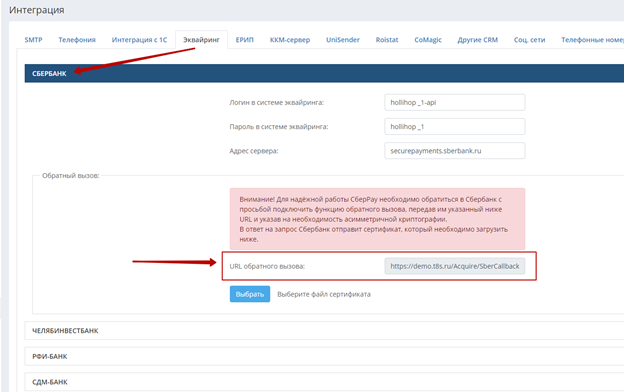624x392 pixels.
Task: Click the acquiring login input field
Action: click(454, 102)
